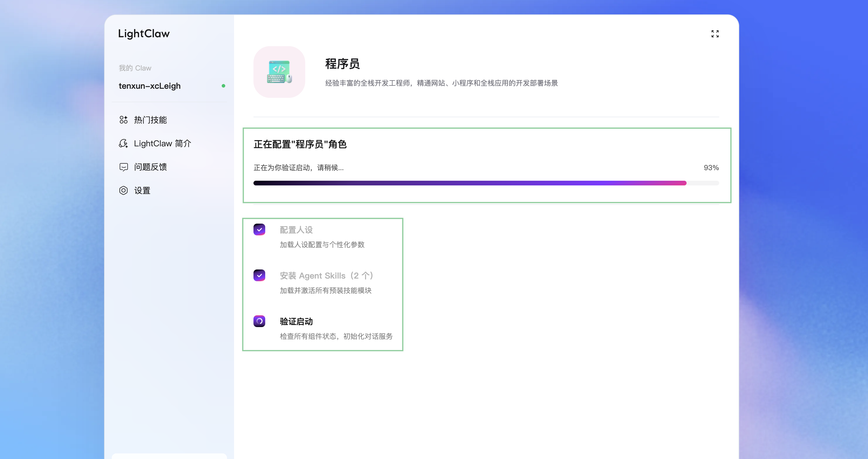Click the 验证启动 step title
Screen dimensions: 868x459
pyautogui.click(x=296, y=321)
